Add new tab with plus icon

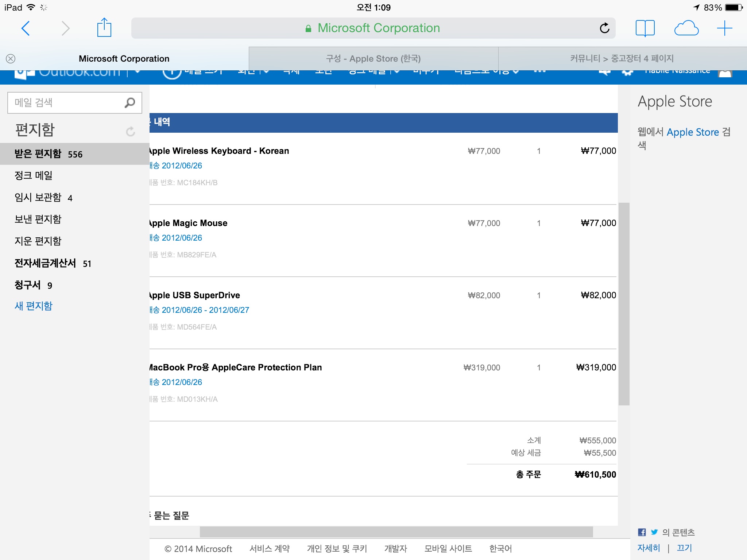[x=724, y=28]
